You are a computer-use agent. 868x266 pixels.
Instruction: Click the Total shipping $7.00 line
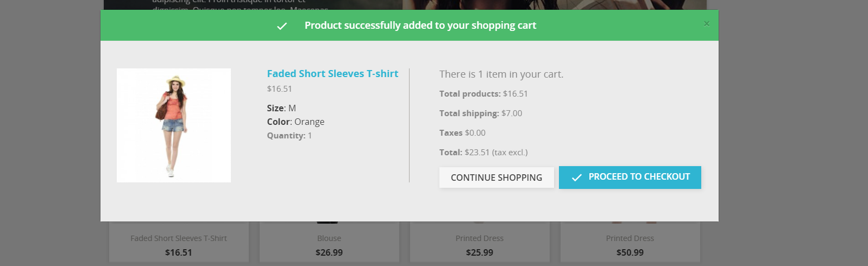[481, 113]
